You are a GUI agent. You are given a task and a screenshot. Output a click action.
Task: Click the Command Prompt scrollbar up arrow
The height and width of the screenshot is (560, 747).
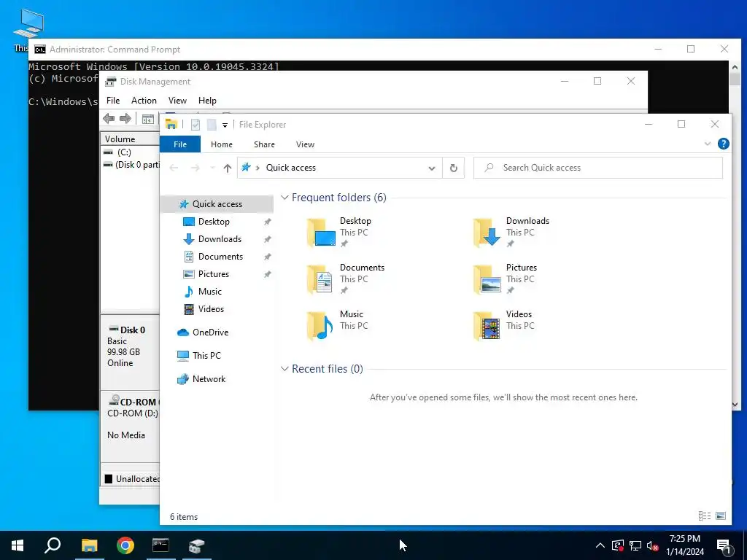[x=735, y=67]
